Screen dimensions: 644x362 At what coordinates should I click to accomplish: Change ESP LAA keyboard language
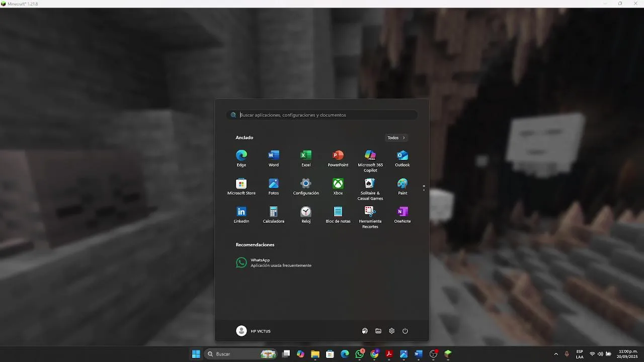tap(580, 354)
